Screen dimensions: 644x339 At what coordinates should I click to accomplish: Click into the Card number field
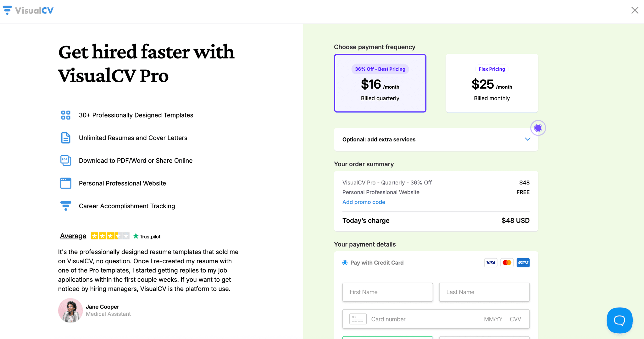coord(421,319)
